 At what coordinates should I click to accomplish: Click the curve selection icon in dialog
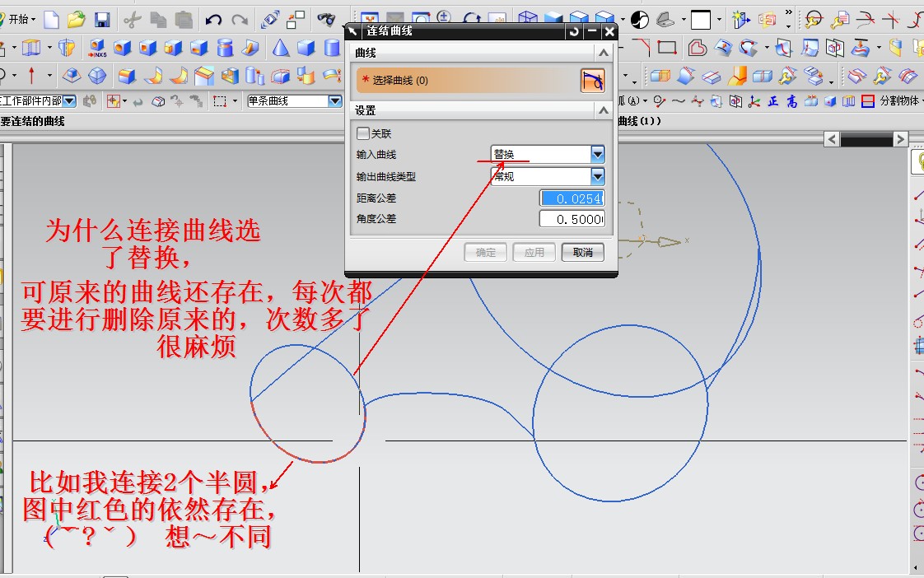coord(592,80)
